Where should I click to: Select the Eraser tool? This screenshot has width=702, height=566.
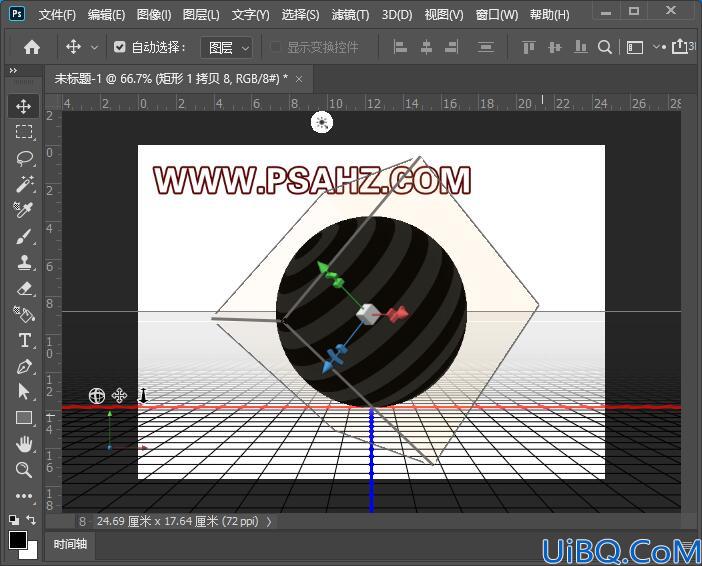(23, 288)
